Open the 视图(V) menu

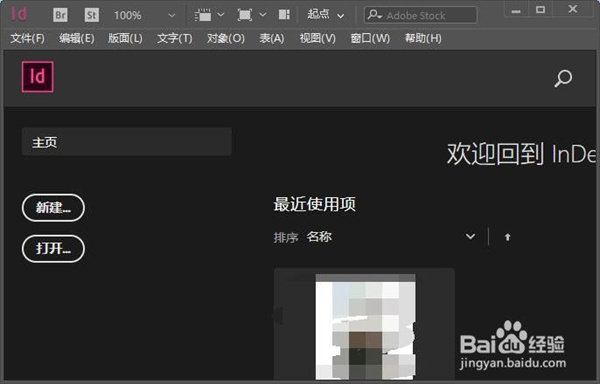[x=317, y=38]
